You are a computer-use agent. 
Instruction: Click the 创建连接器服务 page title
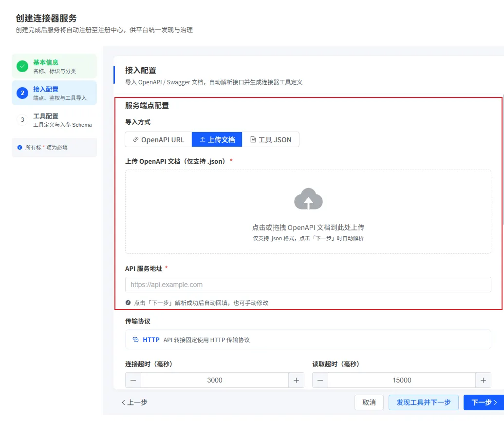coord(46,18)
